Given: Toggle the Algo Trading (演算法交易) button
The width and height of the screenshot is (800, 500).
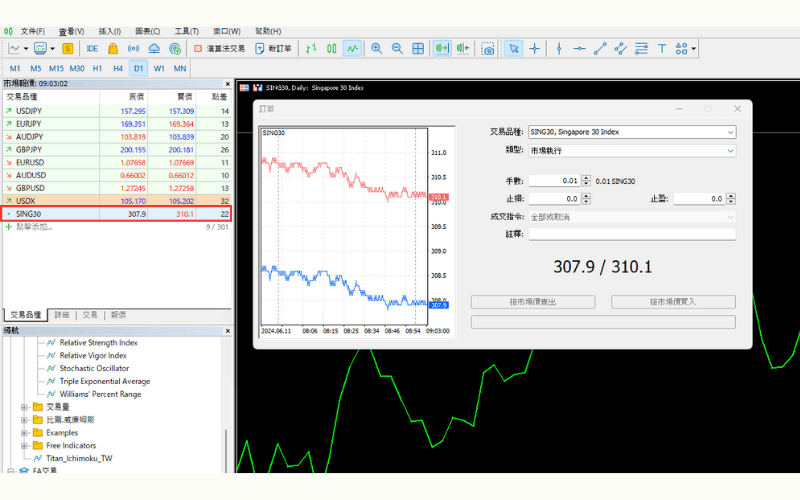Looking at the screenshot, I should (x=219, y=48).
